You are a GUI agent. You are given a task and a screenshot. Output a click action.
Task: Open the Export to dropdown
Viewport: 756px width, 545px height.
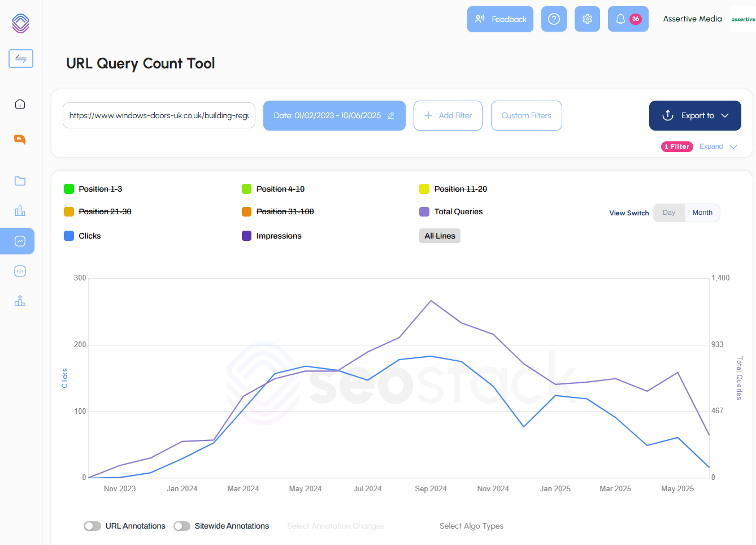[695, 115]
